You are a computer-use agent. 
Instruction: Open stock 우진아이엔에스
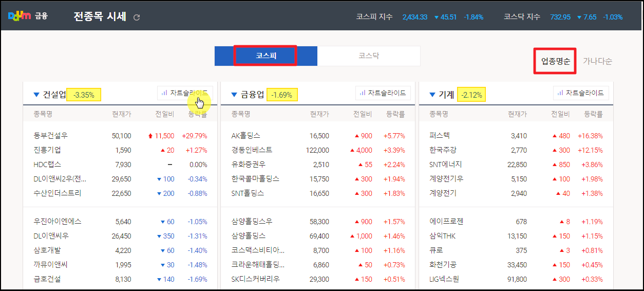click(x=58, y=222)
